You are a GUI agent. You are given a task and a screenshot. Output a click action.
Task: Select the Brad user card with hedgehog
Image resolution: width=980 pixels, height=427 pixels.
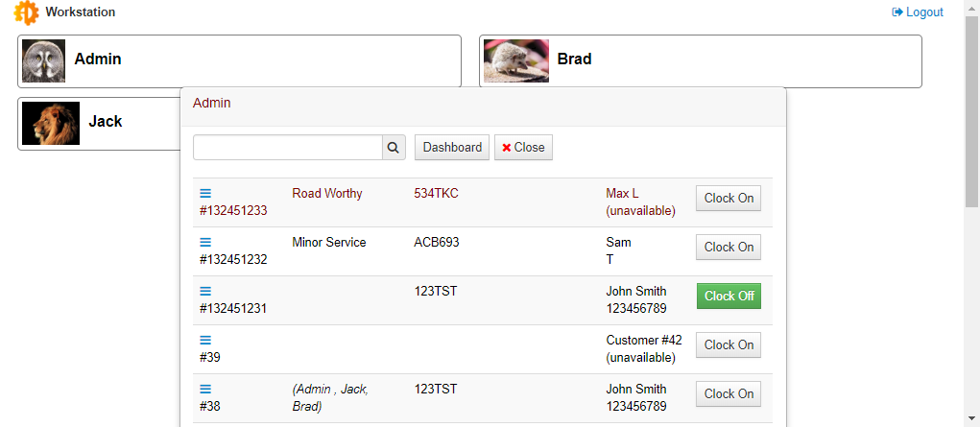[x=701, y=60]
